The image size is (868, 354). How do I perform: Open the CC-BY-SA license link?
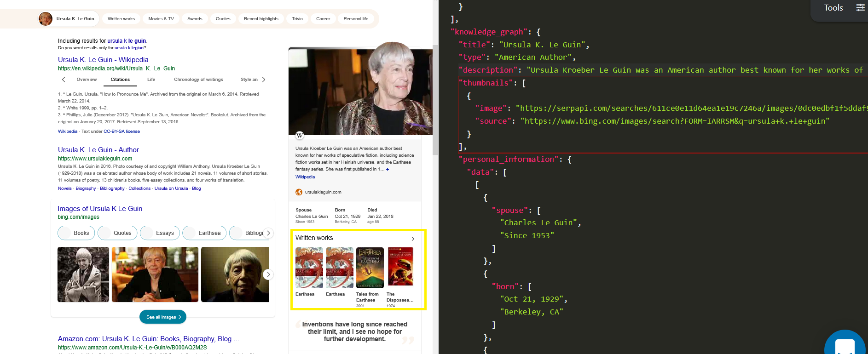122,131
